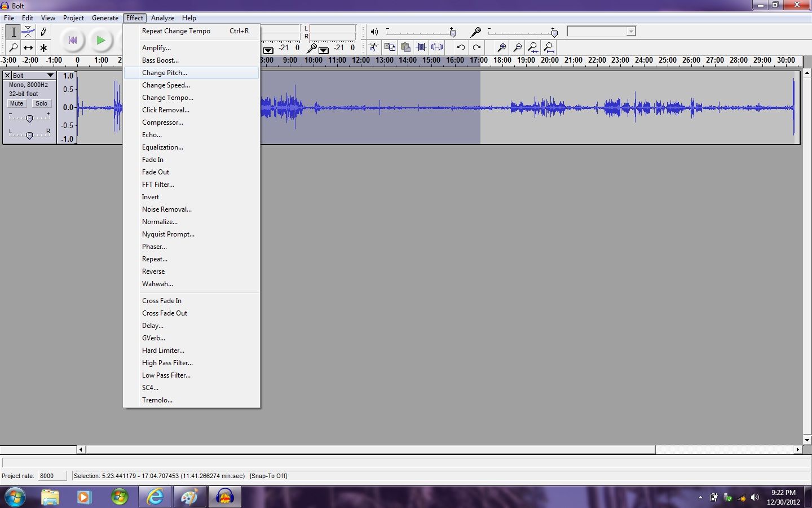This screenshot has height=508, width=812.
Task: Mute the Bolt track
Action: tap(16, 103)
